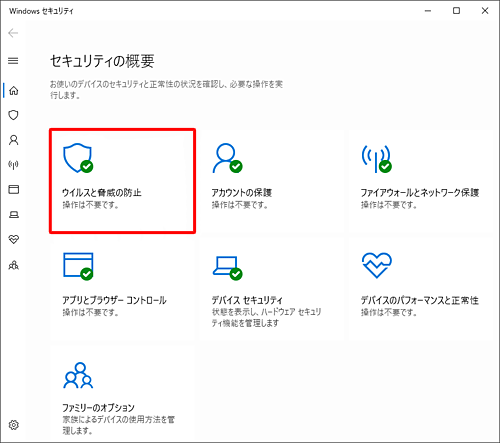
Task: Open Virus protection shield icon in sidebar
Action: [x=13, y=115]
